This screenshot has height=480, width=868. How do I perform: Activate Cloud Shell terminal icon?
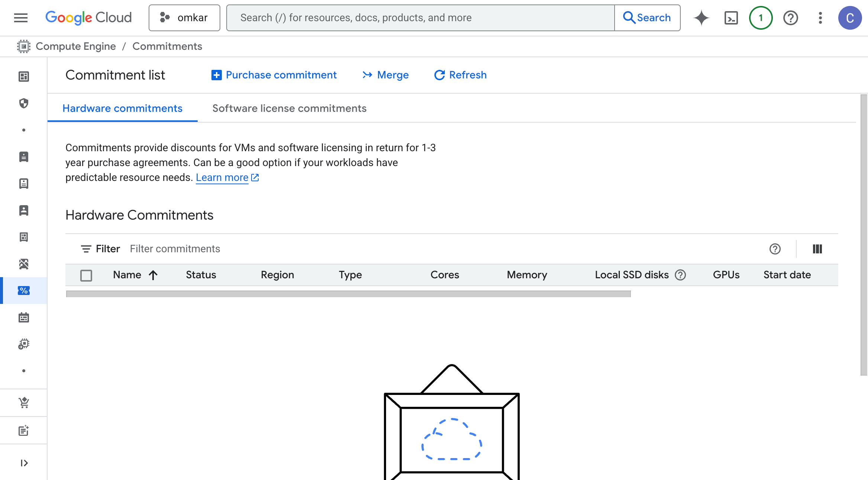click(x=731, y=18)
